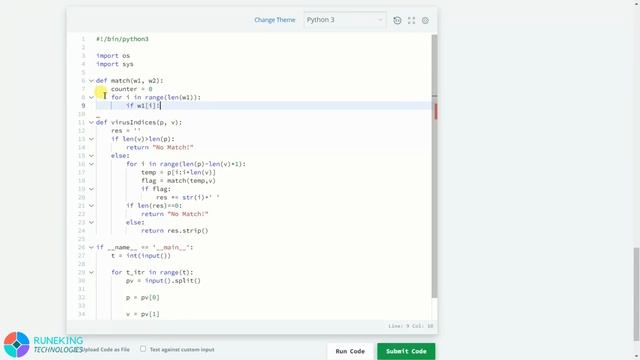Collapse the else block fold arrow on line 15

tap(91, 156)
